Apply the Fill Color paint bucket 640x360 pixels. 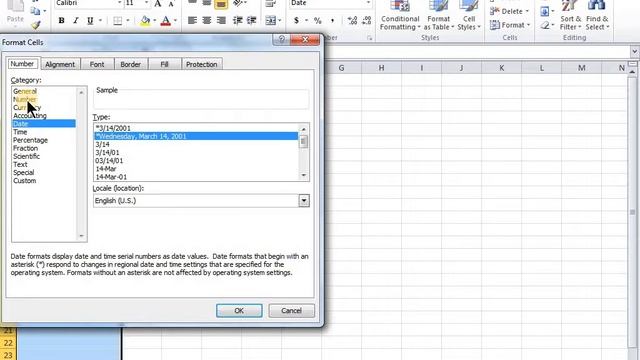(145, 20)
